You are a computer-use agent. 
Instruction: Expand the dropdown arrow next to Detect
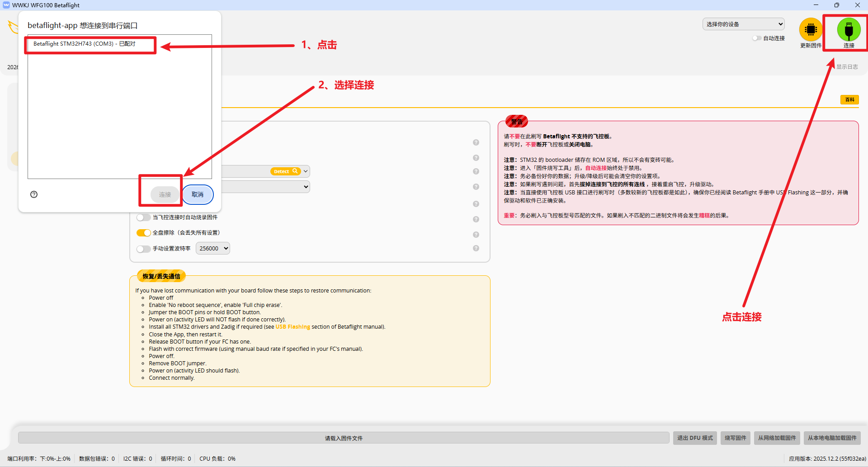pyautogui.click(x=306, y=171)
